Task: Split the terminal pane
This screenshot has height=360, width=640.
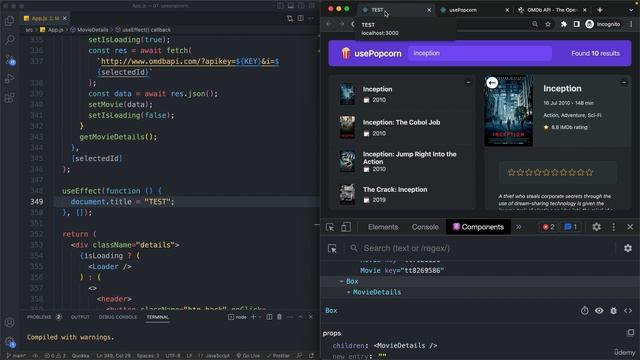Action: pyautogui.click(x=269, y=317)
